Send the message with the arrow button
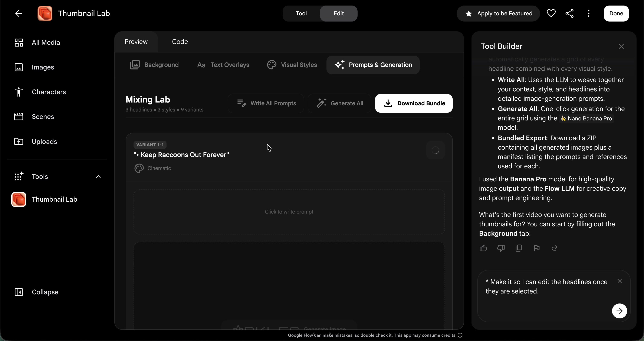The image size is (644, 341). click(619, 311)
